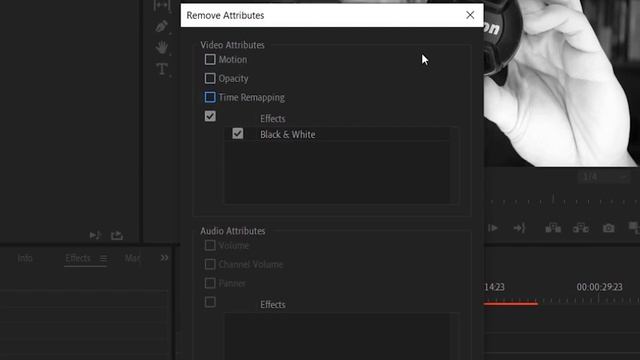Close the Remove Attributes dialog
Screen dimensions: 640x360
coord(470,15)
